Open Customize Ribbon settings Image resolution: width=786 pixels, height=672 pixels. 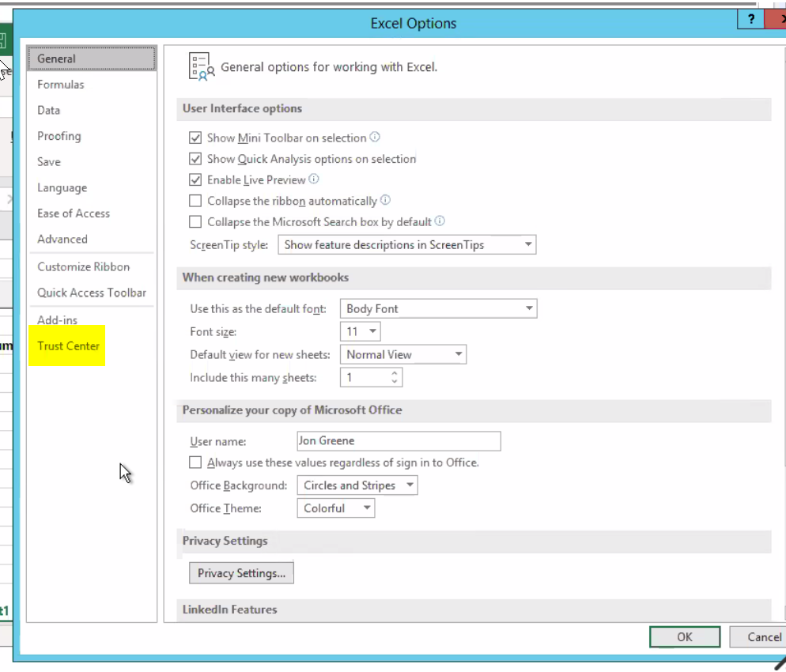pyautogui.click(x=92, y=267)
